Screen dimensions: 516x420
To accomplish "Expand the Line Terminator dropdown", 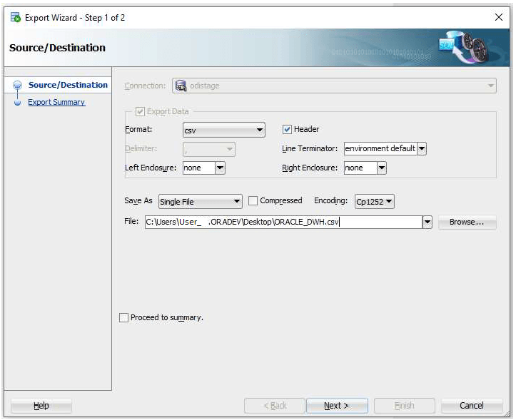I will point(422,148).
